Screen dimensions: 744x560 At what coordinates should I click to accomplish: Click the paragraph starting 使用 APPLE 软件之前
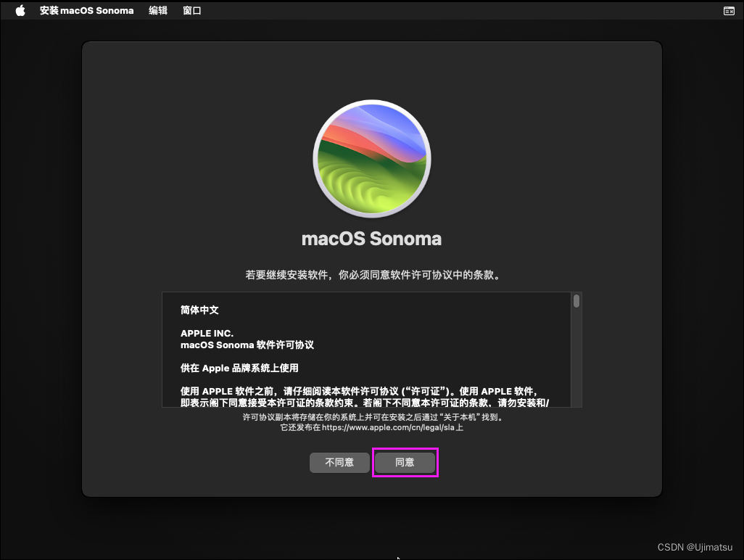pos(365,397)
